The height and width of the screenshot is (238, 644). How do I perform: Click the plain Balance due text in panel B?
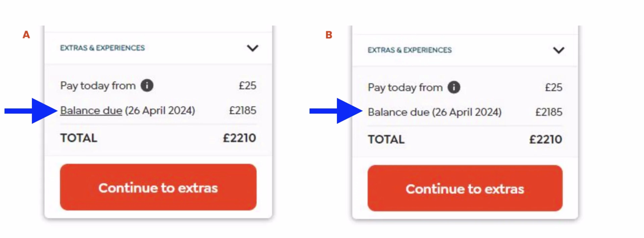coord(399,112)
